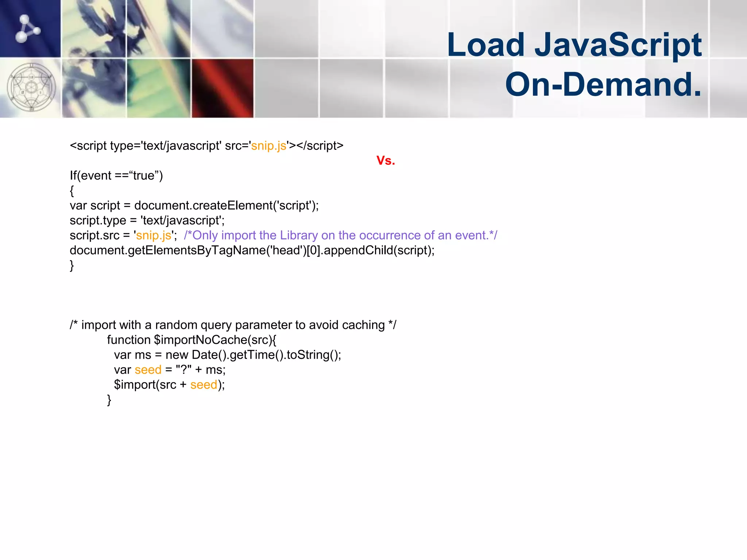The image size is (747, 560).
Task: Click the 'var ms = new Date().getTime()' line
Action: click(x=227, y=355)
